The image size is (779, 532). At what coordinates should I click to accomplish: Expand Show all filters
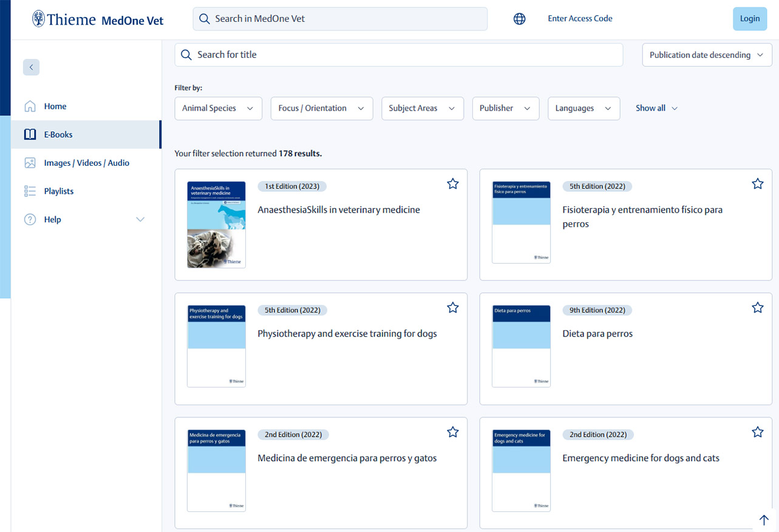click(656, 109)
